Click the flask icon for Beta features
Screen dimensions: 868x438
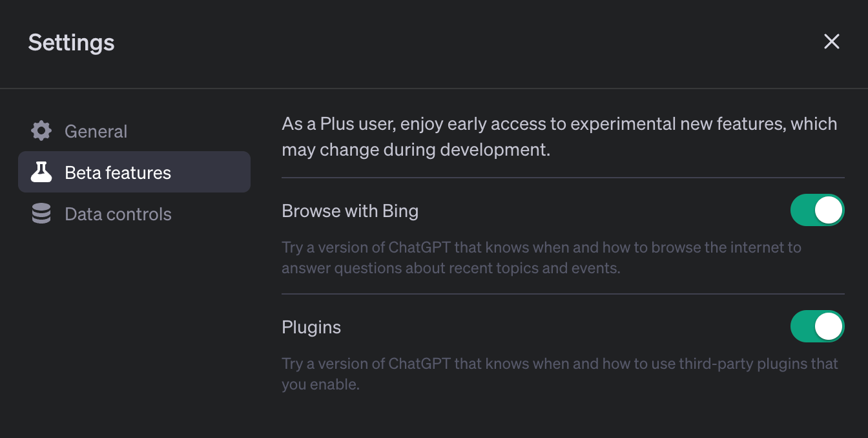coord(41,172)
